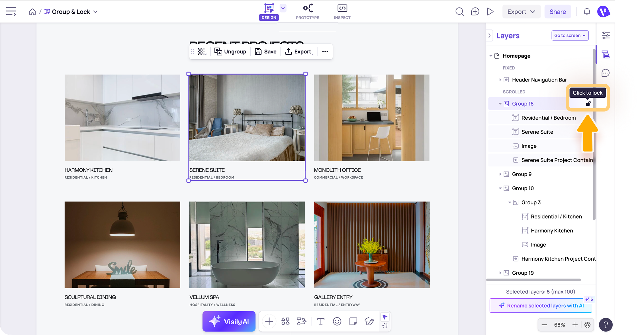Open the emoji icon picker tool

337,322
